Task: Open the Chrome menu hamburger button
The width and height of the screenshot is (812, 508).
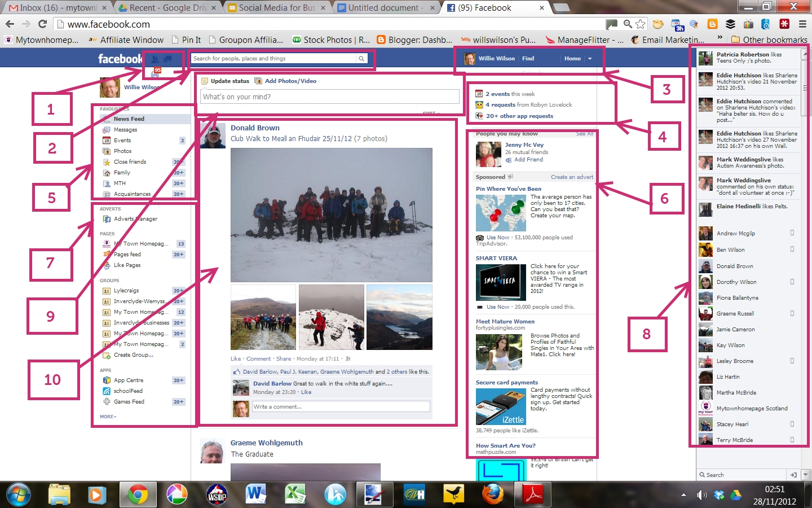Action: pyautogui.click(x=802, y=24)
